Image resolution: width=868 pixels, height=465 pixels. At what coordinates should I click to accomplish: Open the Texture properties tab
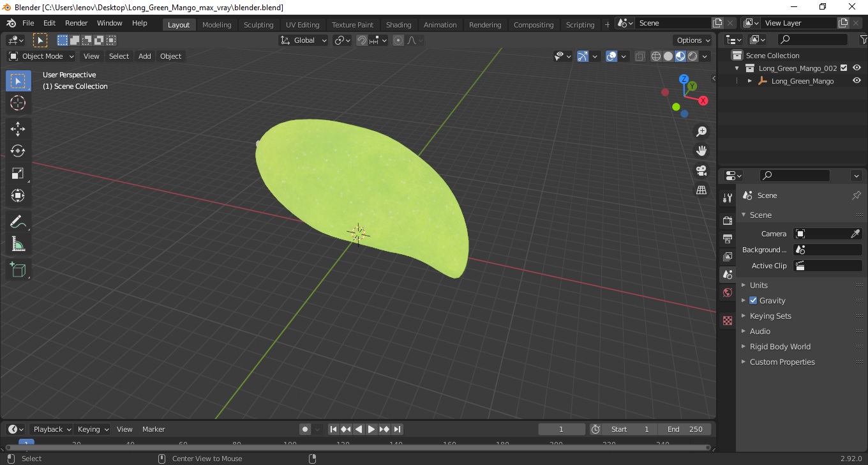point(728,321)
